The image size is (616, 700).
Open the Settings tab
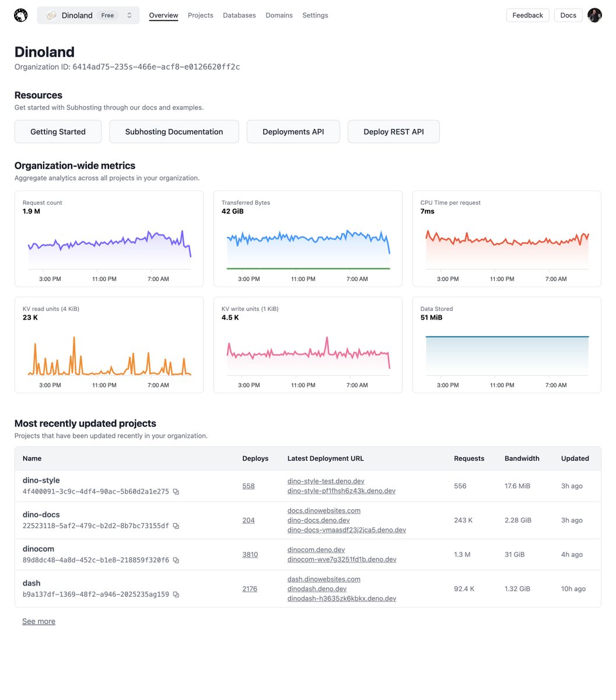315,15
